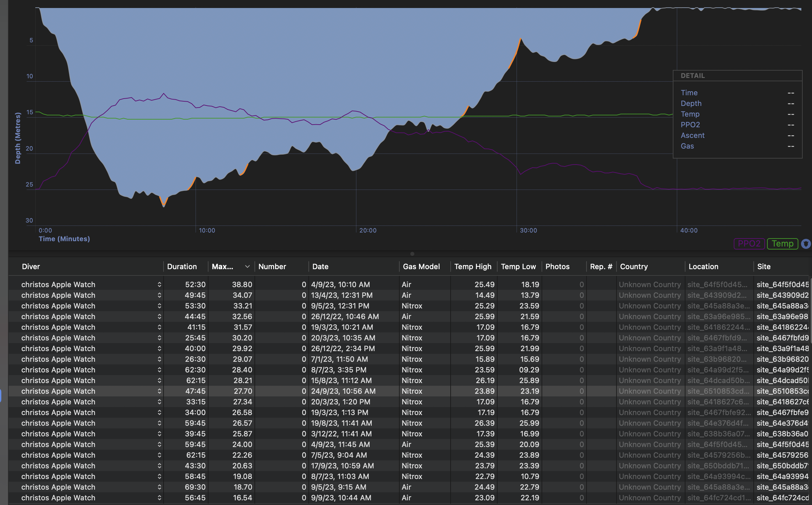Open diver popup for the 27.70 dive row
Screen dimensions: 812x505
tap(159, 391)
